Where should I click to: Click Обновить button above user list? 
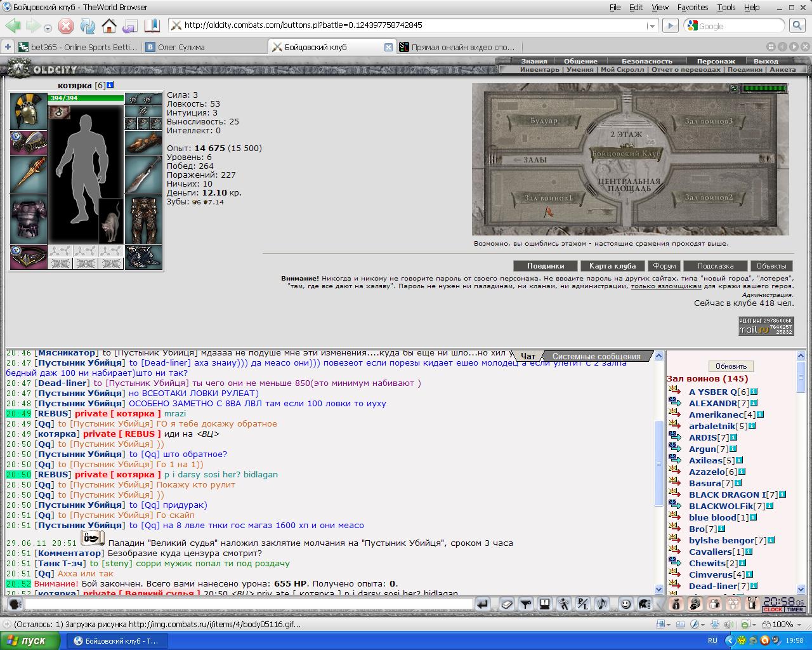tap(731, 366)
